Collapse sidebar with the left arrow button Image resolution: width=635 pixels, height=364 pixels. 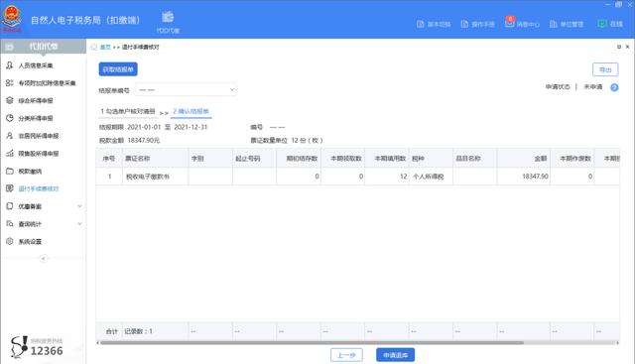click(x=43, y=258)
